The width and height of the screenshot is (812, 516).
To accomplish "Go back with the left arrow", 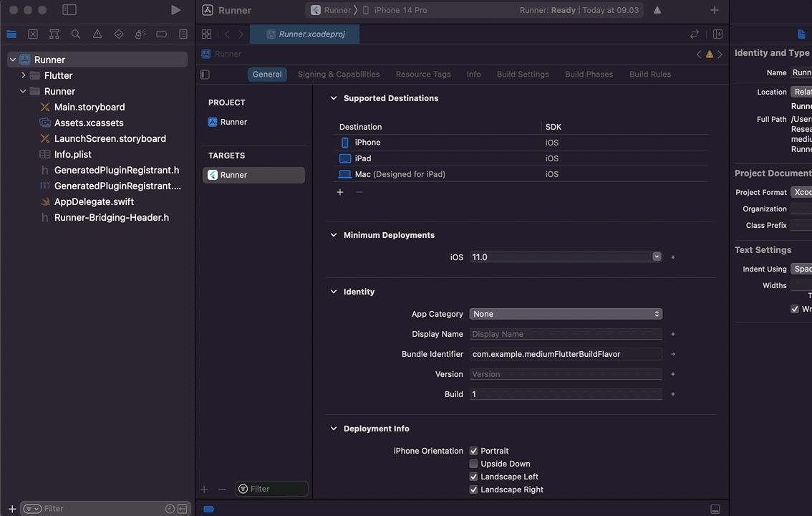I will pyautogui.click(x=227, y=34).
